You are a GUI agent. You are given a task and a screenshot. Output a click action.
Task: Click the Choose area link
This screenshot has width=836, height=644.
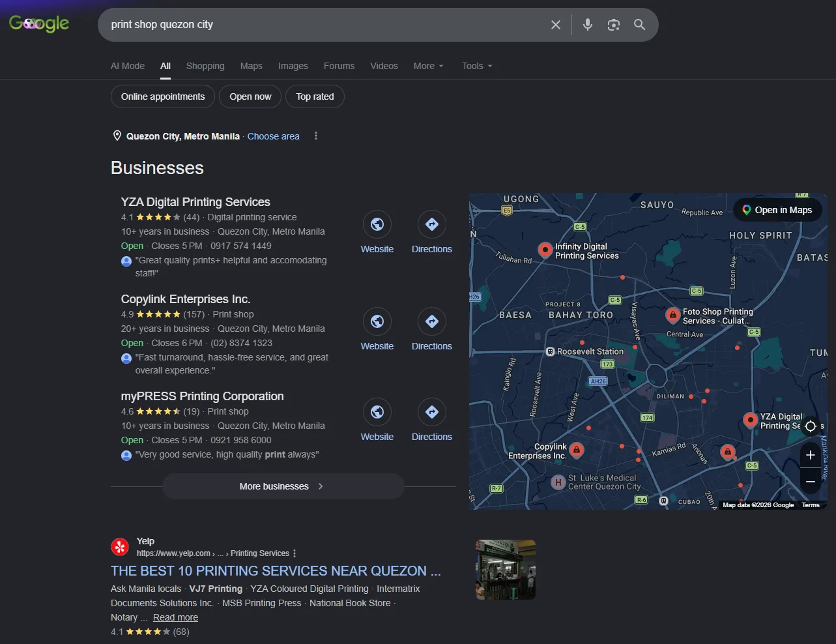pyautogui.click(x=274, y=136)
